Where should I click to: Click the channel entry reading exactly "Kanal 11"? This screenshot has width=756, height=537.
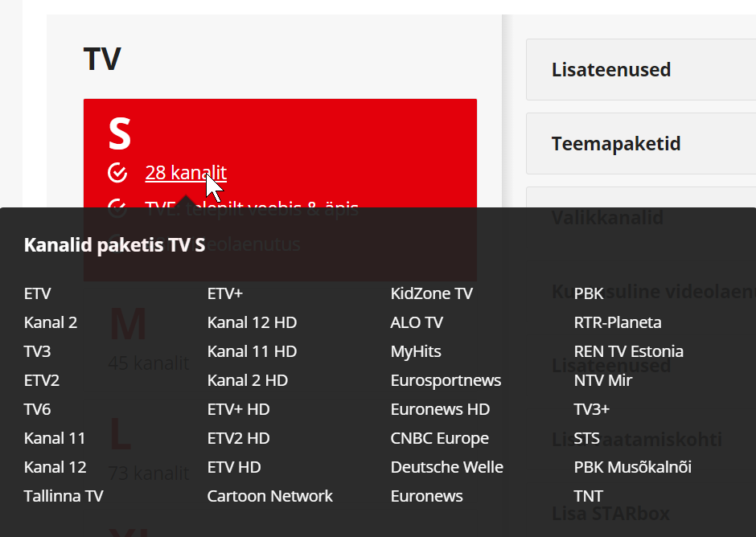click(x=55, y=438)
